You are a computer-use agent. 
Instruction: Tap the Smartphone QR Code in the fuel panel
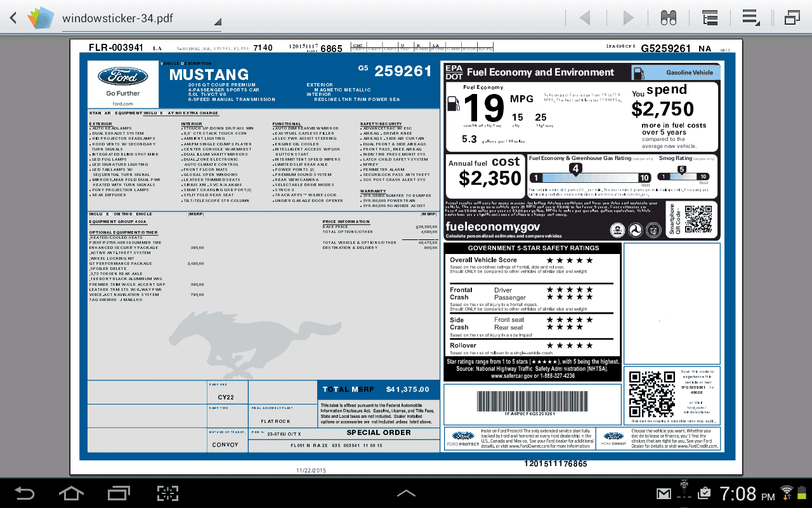coord(698,219)
